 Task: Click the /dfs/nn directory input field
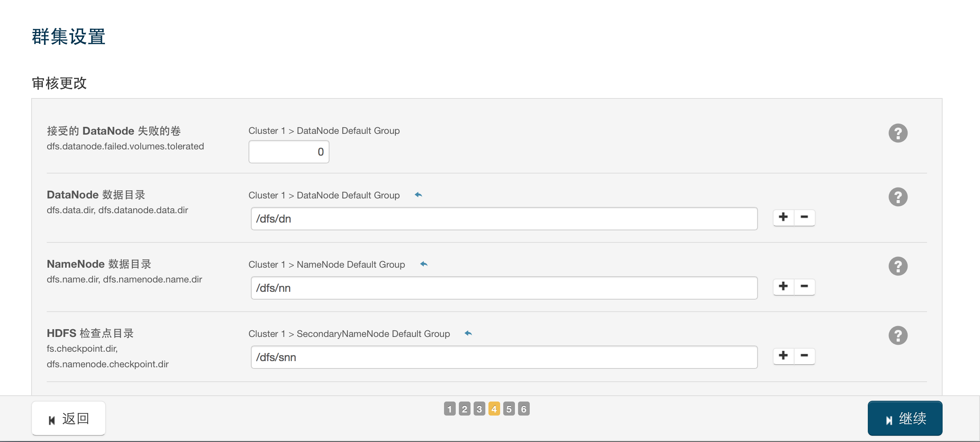504,288
